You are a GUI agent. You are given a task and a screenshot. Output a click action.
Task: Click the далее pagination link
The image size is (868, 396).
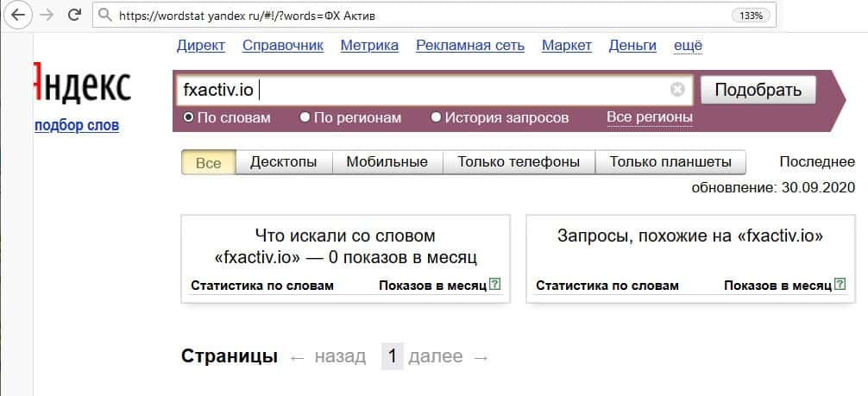[436, 356]
